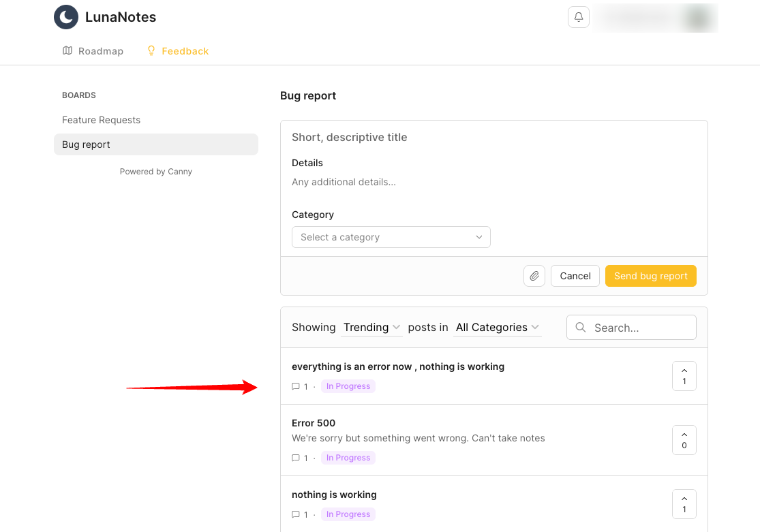The image size is (760, 532).
Task: Expand the All Categories filter dropdown
Action: tap(498, 328)
